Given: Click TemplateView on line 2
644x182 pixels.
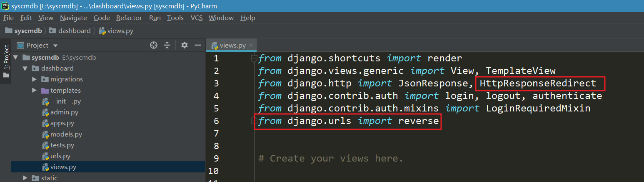Looking at the screenshot, I should tap(521, 71).
